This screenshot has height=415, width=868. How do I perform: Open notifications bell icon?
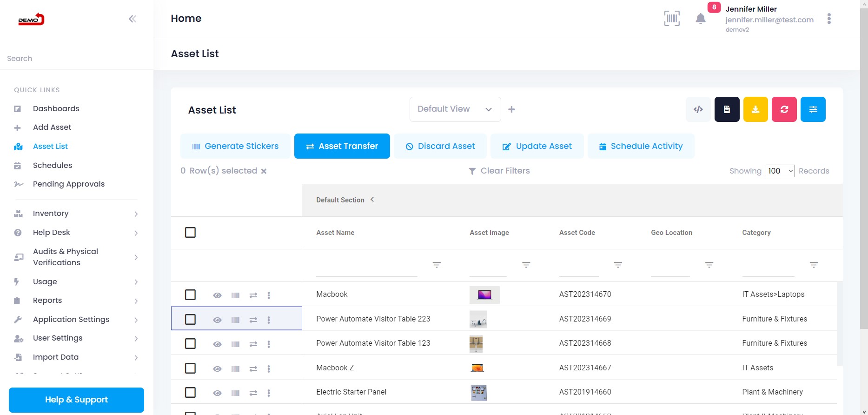701,19
